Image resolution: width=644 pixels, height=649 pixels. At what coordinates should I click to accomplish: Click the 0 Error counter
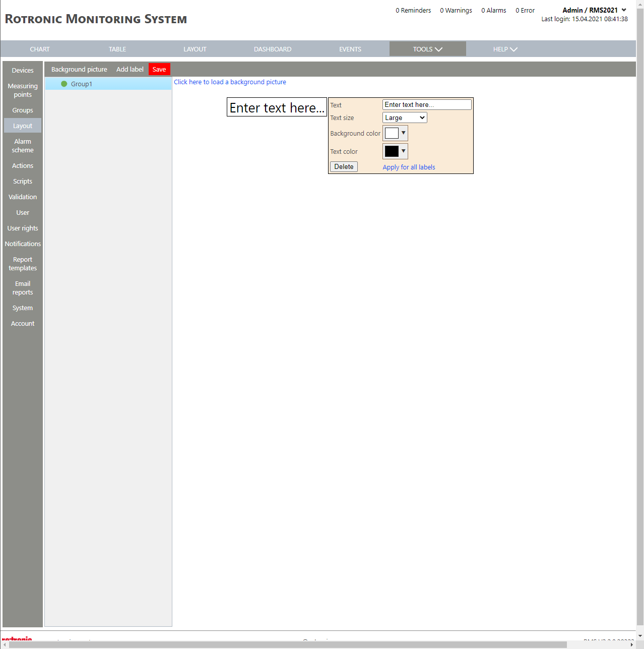pyautogui.click(x=525, y=10)
